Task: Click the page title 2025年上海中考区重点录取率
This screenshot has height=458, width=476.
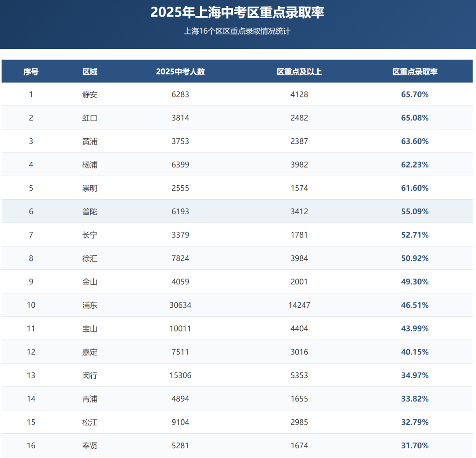Action: coord(238,12)
